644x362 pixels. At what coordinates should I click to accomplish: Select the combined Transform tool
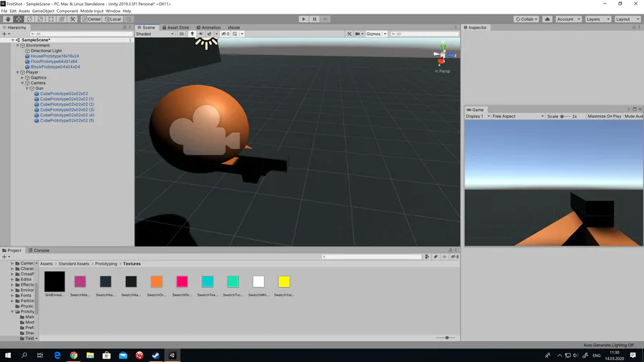click(62, 19)
